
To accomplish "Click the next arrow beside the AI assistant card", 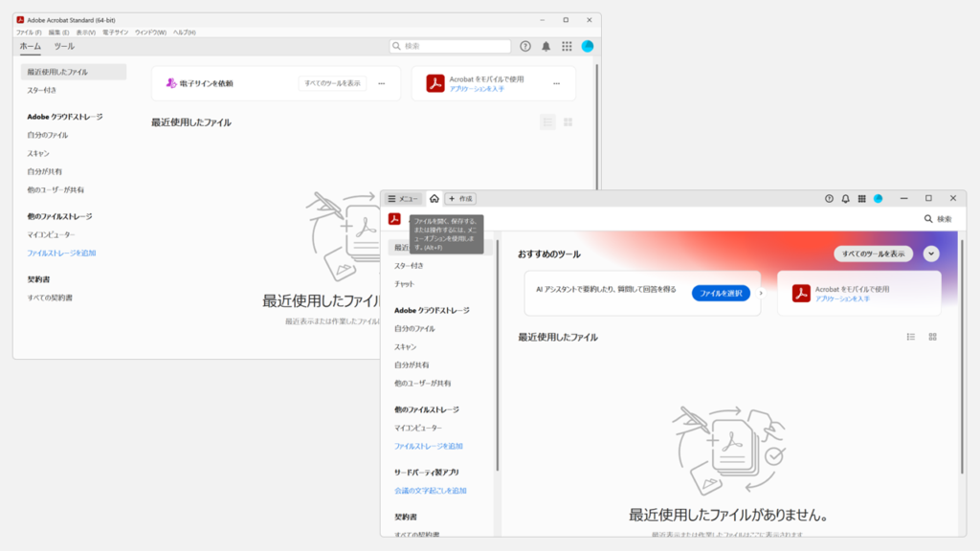I will click(762, 294).
